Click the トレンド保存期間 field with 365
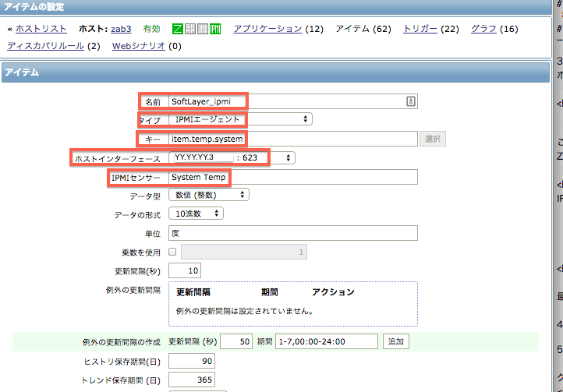The image size is (563, 392). tap(192, 380)
